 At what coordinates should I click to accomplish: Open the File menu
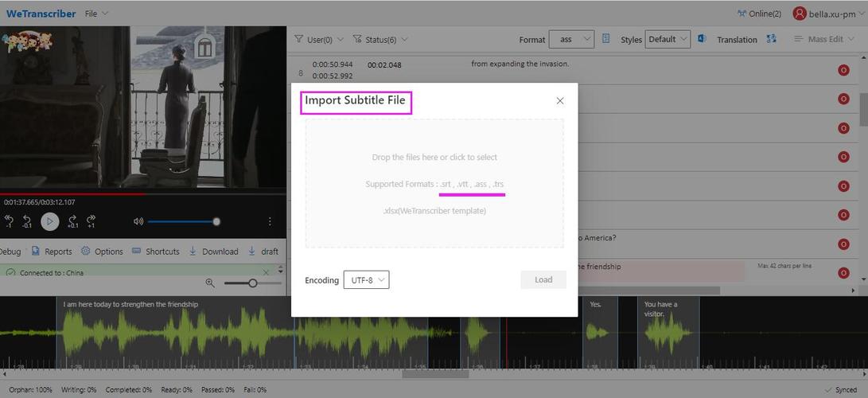click(x=96, y=14)
